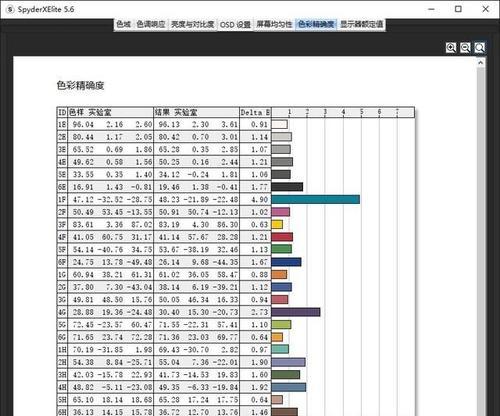Click the crimson red bar for sample 4F

(282, 237)
